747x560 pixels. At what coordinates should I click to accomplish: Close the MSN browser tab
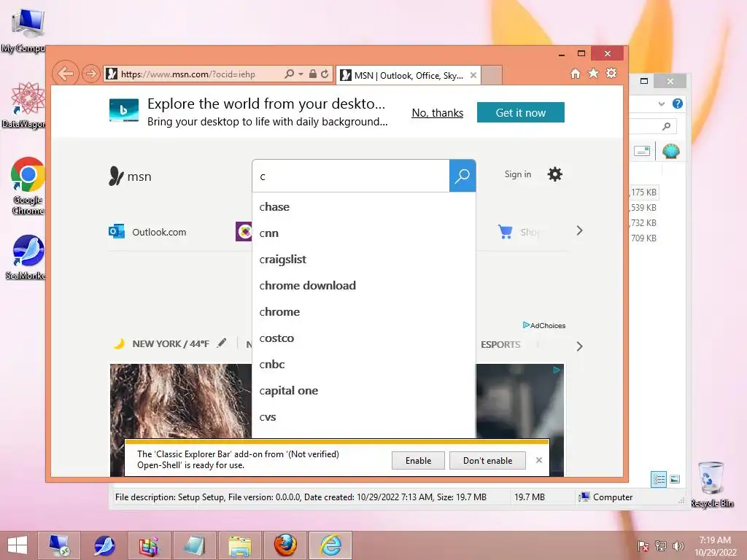pos(473,75)
